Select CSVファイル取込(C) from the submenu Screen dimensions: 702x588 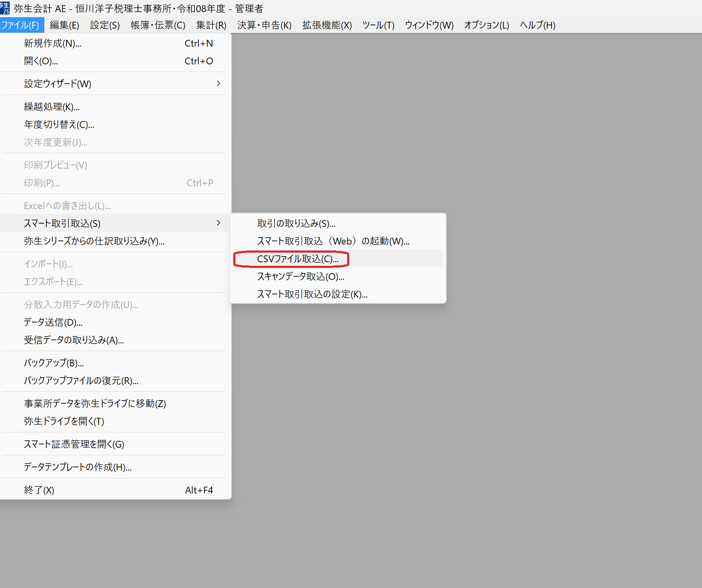click(298, 259)
